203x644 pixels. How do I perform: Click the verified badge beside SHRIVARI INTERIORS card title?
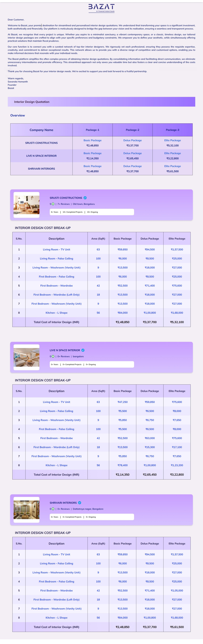click(x=80, y=503)
